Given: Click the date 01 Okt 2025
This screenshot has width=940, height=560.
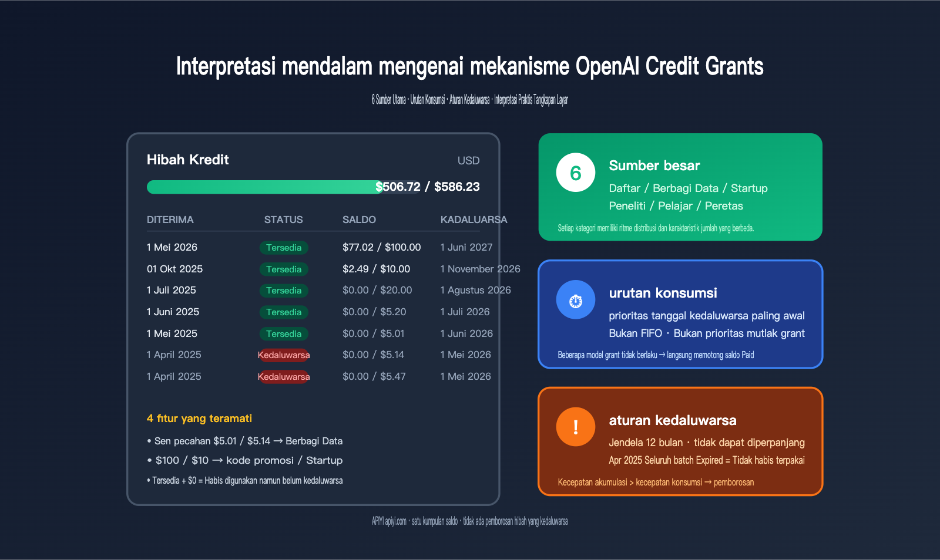Looking at the screenshot, I should 175,269.
